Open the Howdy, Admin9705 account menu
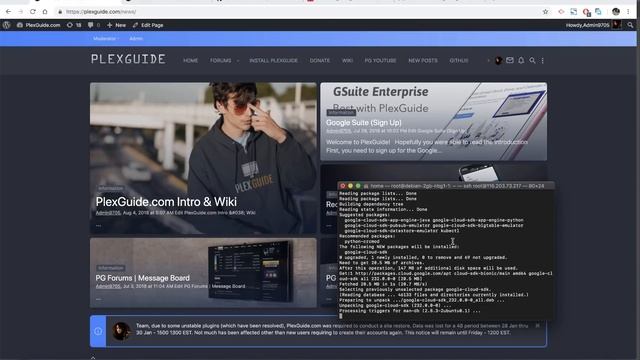 click(x=593, y=25)
